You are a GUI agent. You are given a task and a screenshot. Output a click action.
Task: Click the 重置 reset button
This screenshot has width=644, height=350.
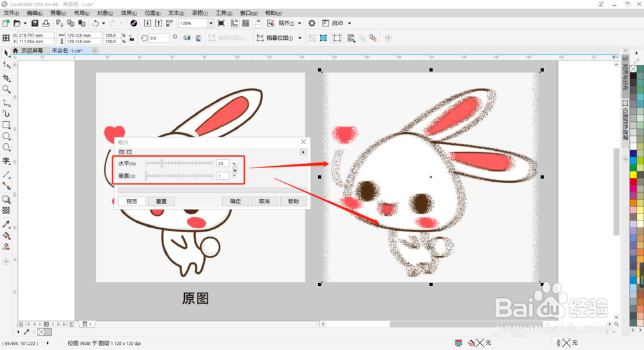[162, 201]
